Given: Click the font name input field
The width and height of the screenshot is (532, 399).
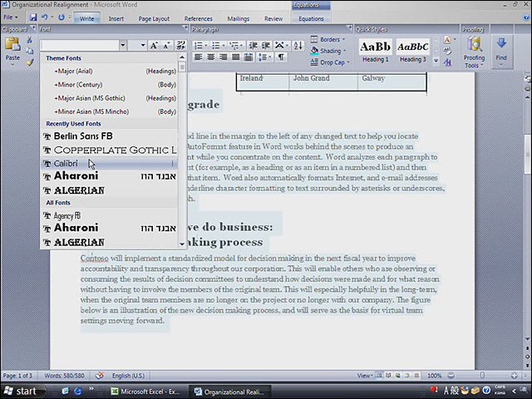Looking at the screenshot, I should click(80, 45).
